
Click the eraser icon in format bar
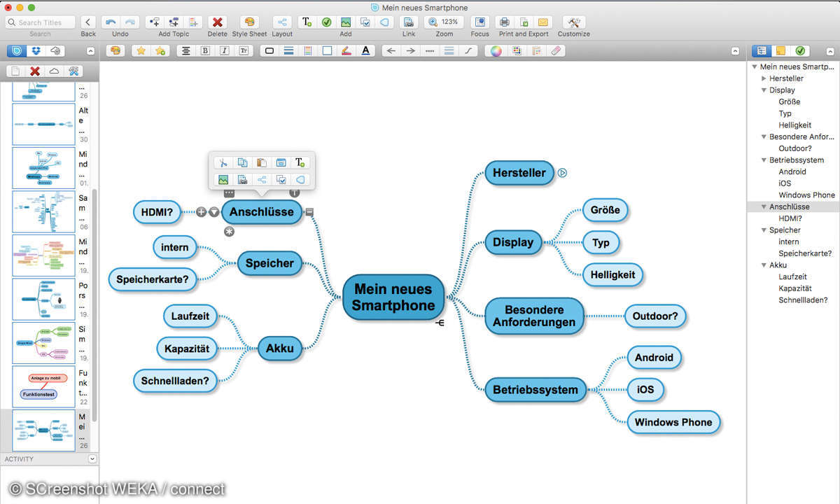[x=556, y=50]
